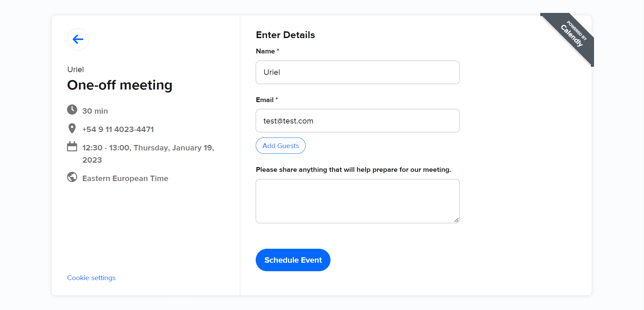Click the back arrow button
The height and width of the screenshot is (310, 644).
[x=78, y=39]
